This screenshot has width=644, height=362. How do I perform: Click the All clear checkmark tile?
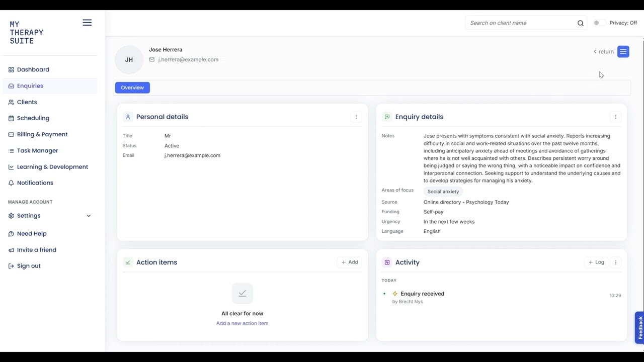point(242,293)
